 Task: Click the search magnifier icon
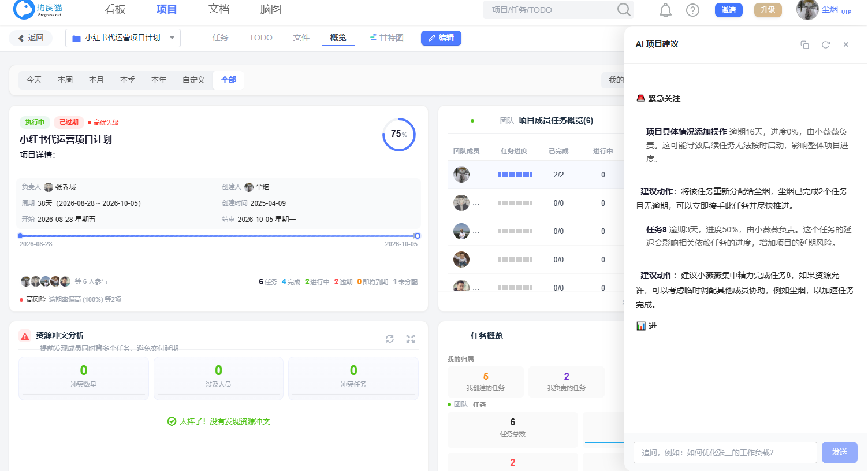coord(624,10)
